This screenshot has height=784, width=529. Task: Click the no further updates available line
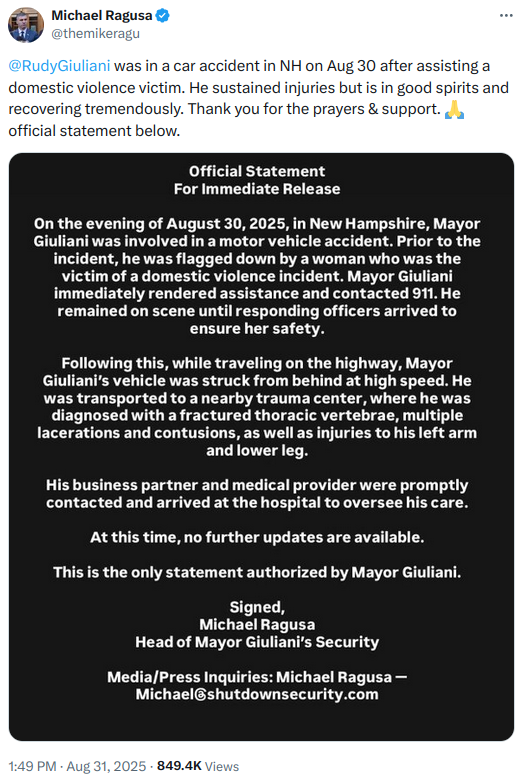257,537
